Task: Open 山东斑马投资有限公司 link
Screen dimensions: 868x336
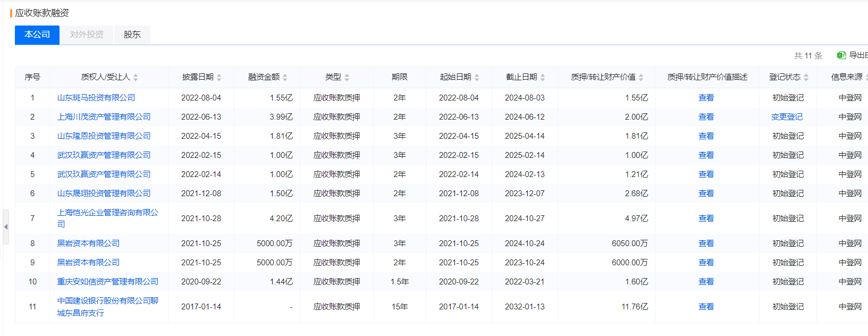Action: (x=96, y=98)
